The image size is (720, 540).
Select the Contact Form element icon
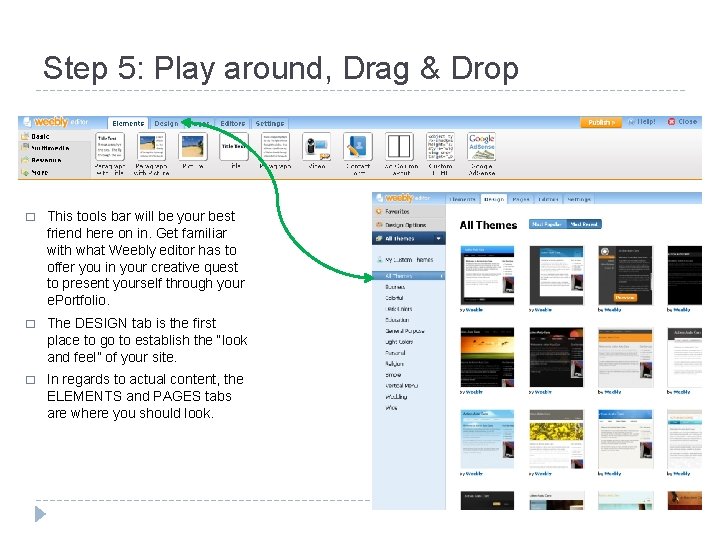pyautogui.click(x=358, y=147)
